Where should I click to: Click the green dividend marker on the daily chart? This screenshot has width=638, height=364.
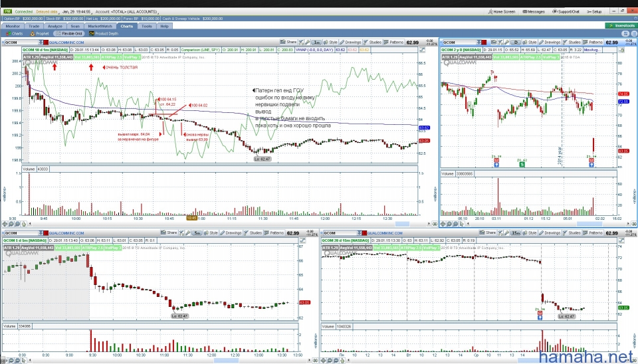[522, 164]
